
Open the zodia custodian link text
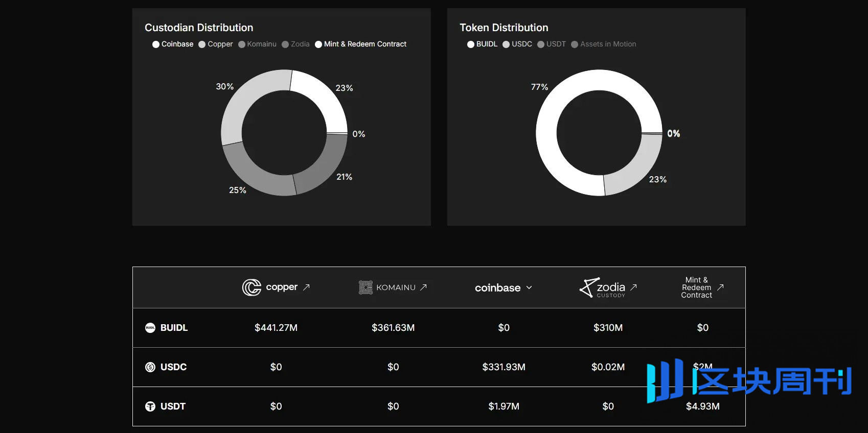[611, 287]
